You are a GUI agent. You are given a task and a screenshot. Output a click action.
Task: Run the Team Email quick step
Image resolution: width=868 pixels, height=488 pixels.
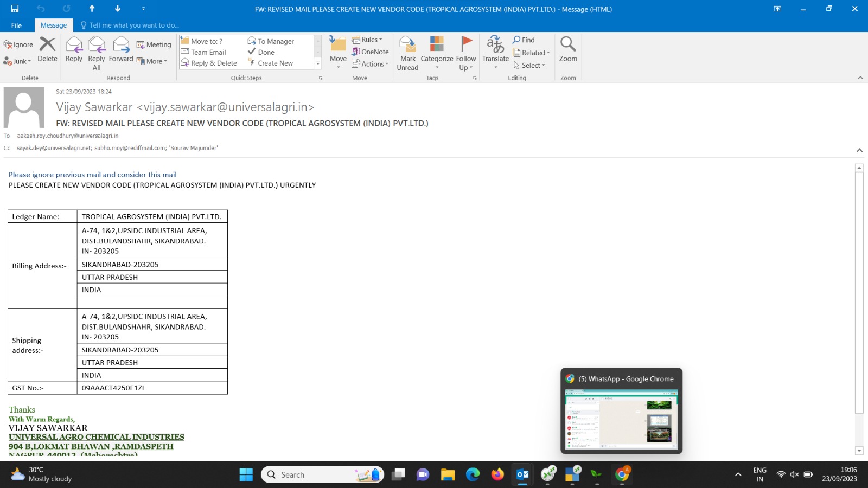click(208, 52)
